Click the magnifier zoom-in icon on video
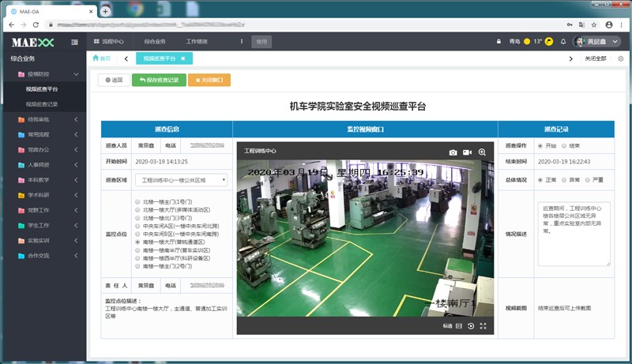Image resolution: width=632 pixels, height=364 pixels. click(x=482, y=152)
